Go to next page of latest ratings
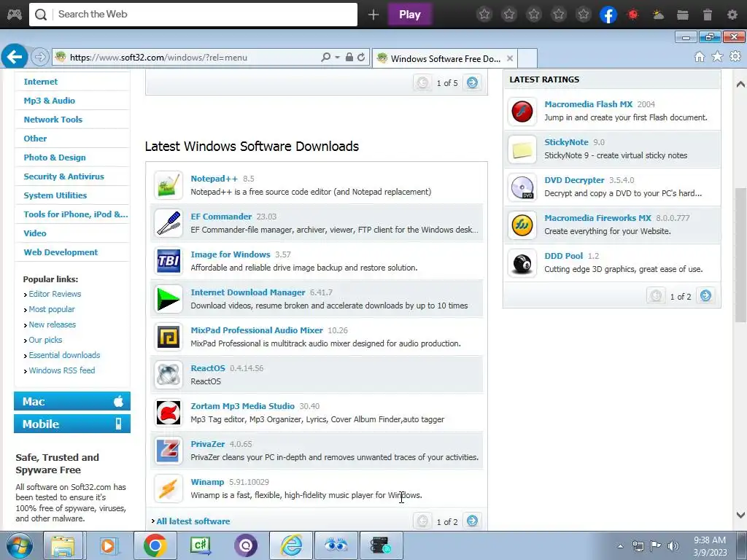 [705, 296]
